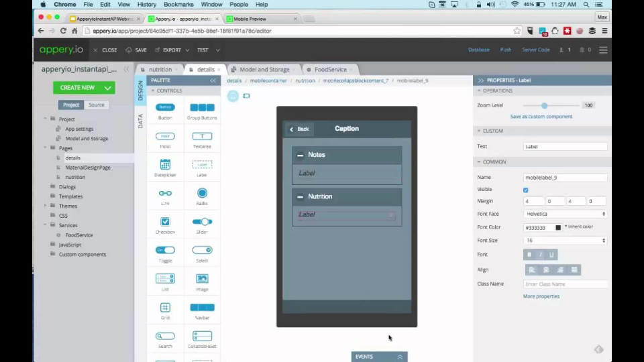
Task: Collapse the Nutrition block in preview
Action: tap(301, 197)
